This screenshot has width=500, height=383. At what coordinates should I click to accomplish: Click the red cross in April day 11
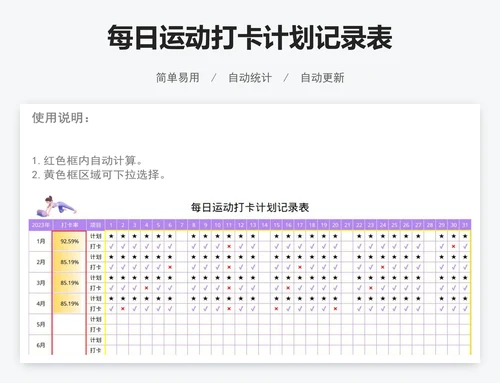coord(229,309)
